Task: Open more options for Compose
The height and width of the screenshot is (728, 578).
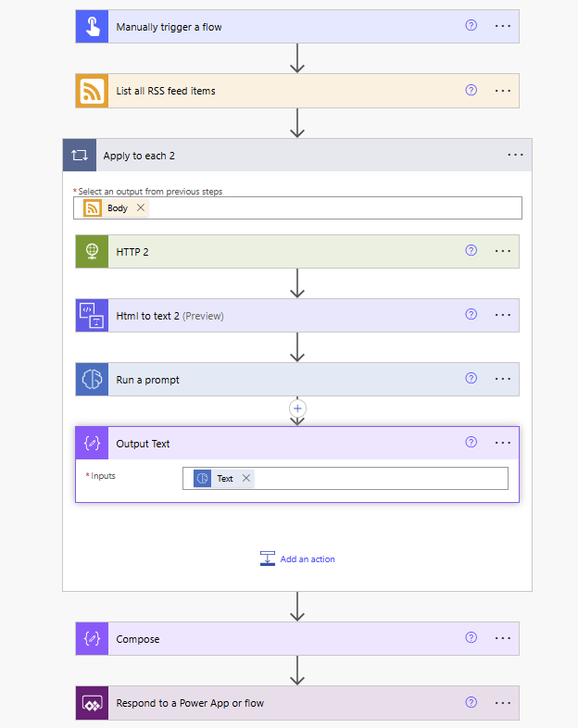Action: tap(502, 638)
